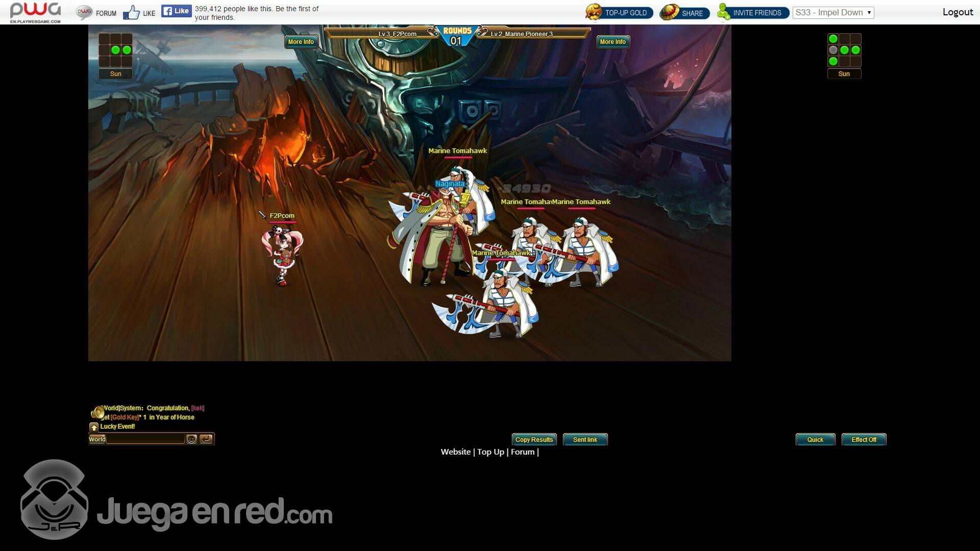The height and width of the screenshot is (551, 980).
Task: Click the Share straw hat icon
Action: (669, 12)
